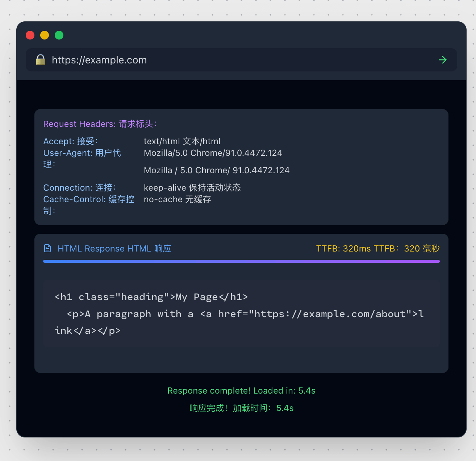Close the window with the red button
The width and height of the screenshot is (476, 461).
[30, 35]
